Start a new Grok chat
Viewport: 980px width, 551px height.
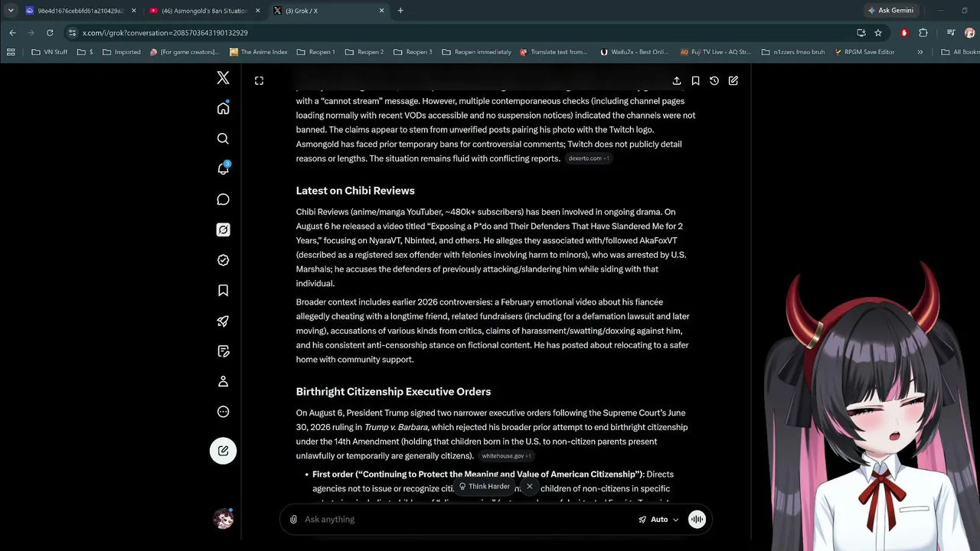pos(733,80)
